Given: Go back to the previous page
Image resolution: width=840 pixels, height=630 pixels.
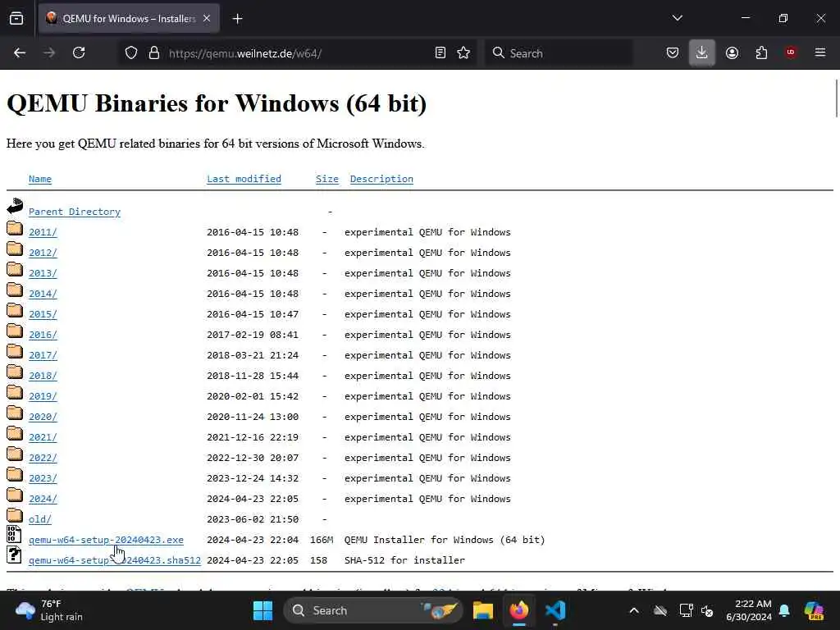Looking at the screenshot, I should 20,53.
